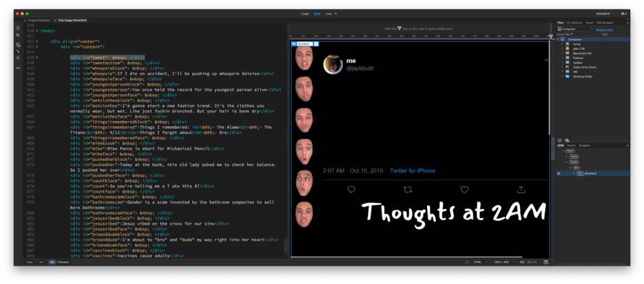This screenshot has width=644, height=284.
Task: Click the add element plus icon in DOM
Action: 559,173
